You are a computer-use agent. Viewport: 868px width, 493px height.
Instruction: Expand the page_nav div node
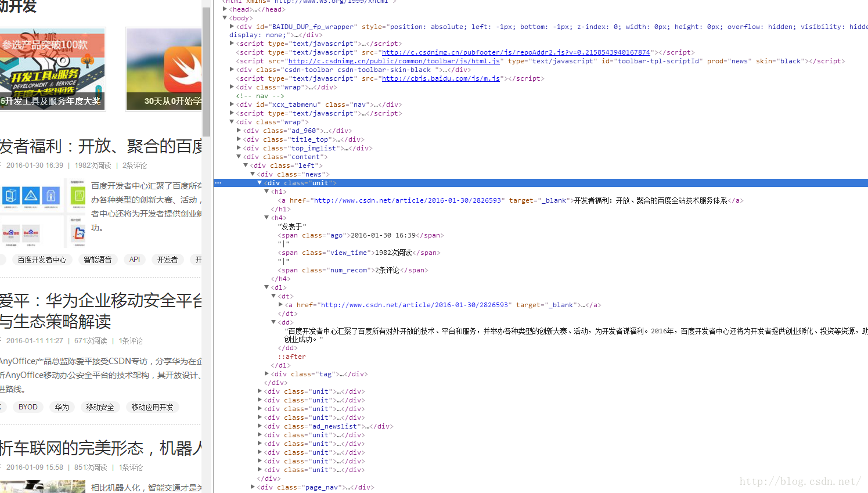pos(253,487)
